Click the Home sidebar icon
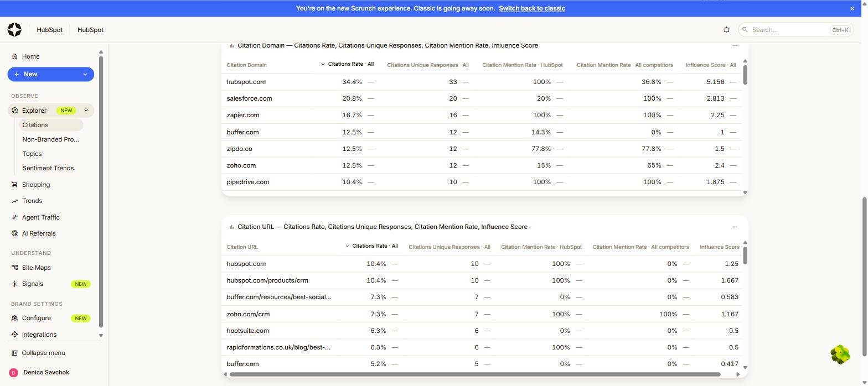Screen dimensions: 868x386 (14, 56)
